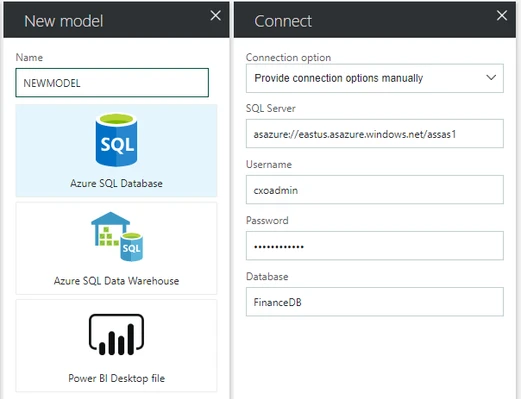
Task: Click the New model panel title
Action: [64, 21]
